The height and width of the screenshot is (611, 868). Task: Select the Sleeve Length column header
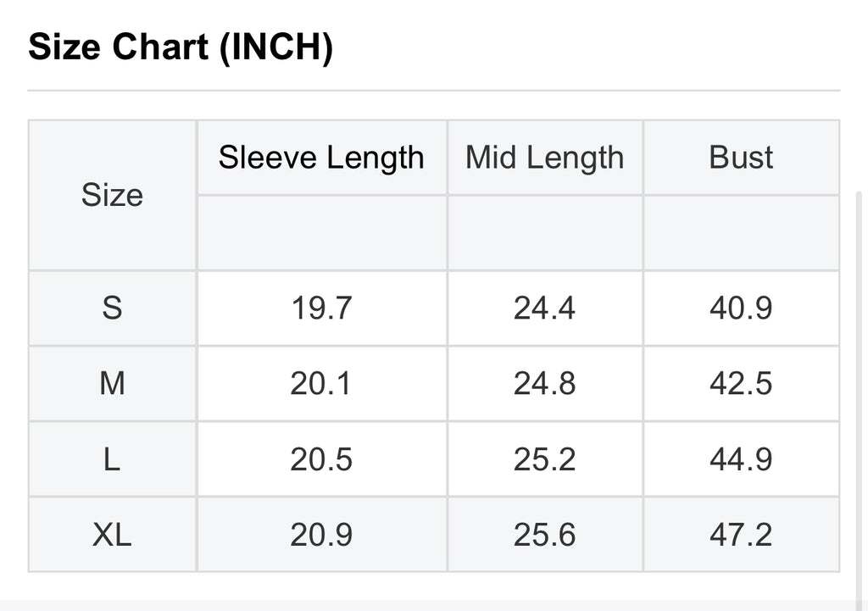[x=321, y=157]
